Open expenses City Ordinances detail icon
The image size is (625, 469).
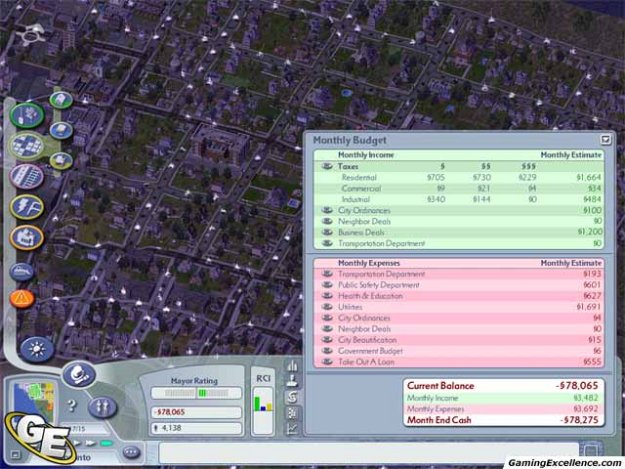(327, 318)
